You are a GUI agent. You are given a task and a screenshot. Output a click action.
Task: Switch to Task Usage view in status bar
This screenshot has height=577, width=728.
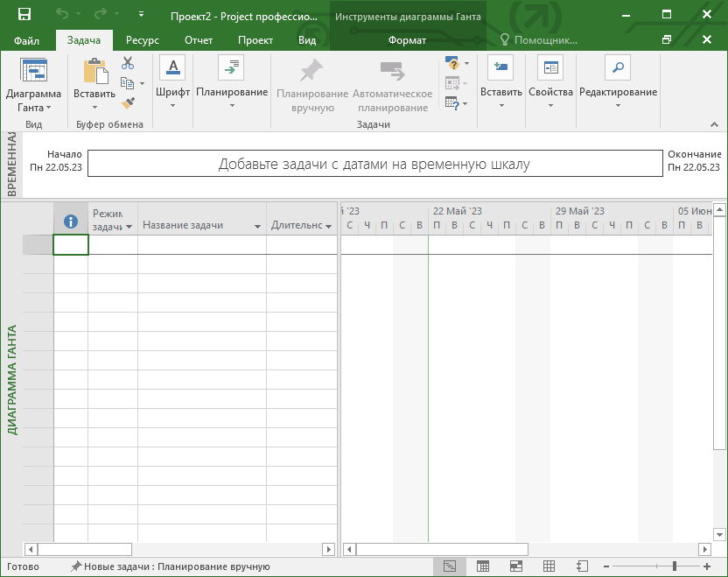click(x=482, y=566)
